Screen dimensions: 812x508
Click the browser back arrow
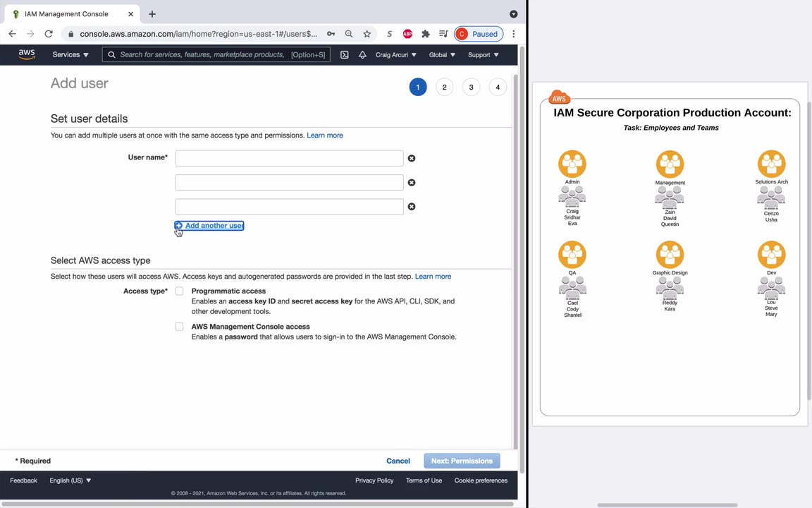[x=13, y=34]
